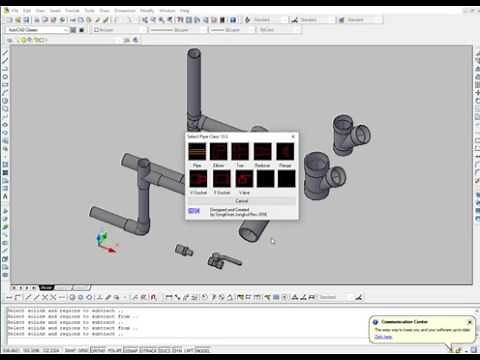Image resolution: width=480 pixels, height=360 pixels.
Task: Open the Insert menu
Action: coord(55,11)
